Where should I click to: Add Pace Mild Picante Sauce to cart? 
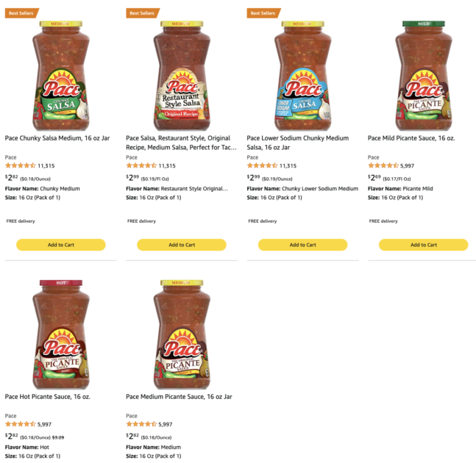click(423, 245)
